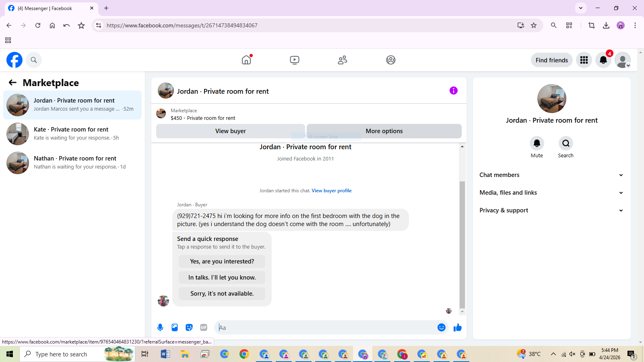Open the Facebook menu grid icon
The image size is (644, 362).
pyautogui.click(x=584, y=60)
